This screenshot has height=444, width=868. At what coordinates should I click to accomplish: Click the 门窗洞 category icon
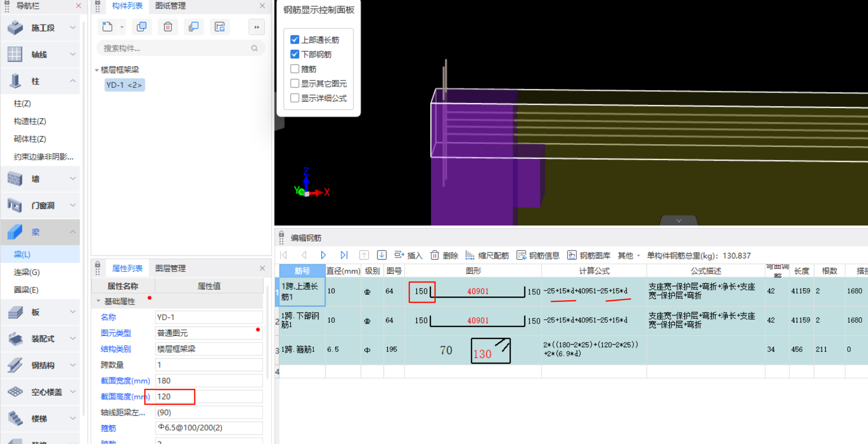[x=15, y=205]
